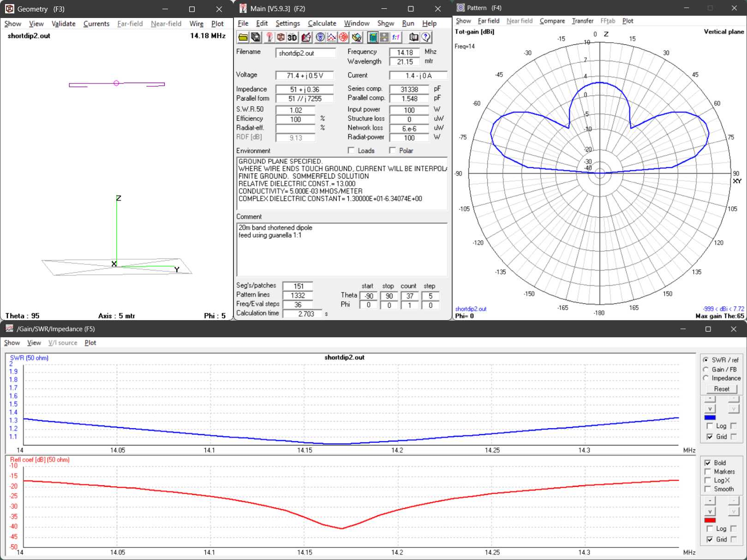Screen dimensions: 747x560
Task: Select the Gain / FB radio button
Action: coord(706,369)
